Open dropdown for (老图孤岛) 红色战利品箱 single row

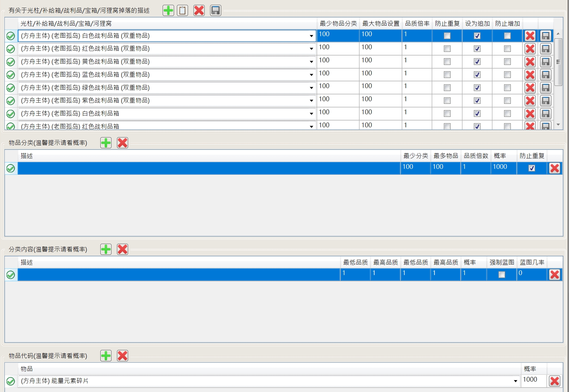pos(311,126)
